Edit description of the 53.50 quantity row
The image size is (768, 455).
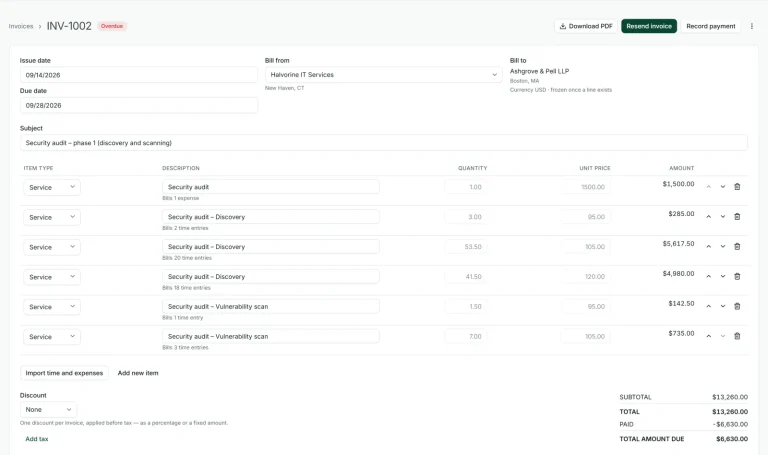pyautogui.click(x=271, y=246)
